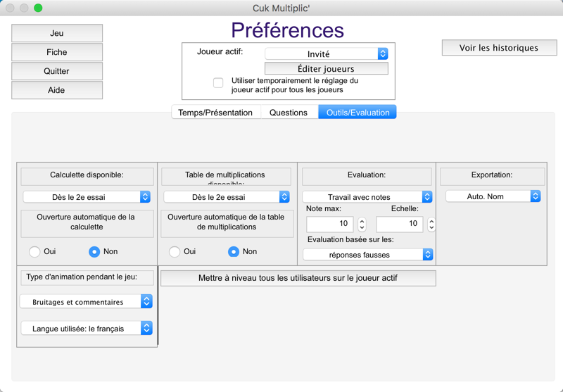Click the Voir les historiques button
Screen dimensions: 563x392
point(499,48)
